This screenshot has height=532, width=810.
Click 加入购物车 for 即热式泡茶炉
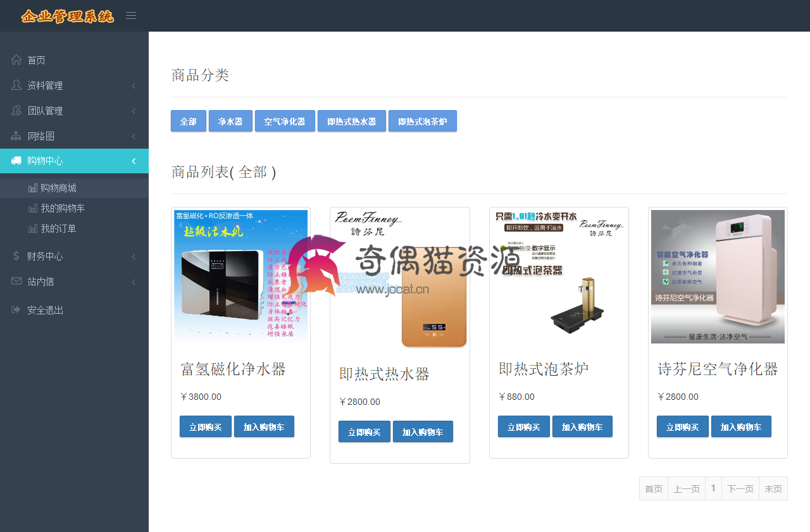pos(582,426)
